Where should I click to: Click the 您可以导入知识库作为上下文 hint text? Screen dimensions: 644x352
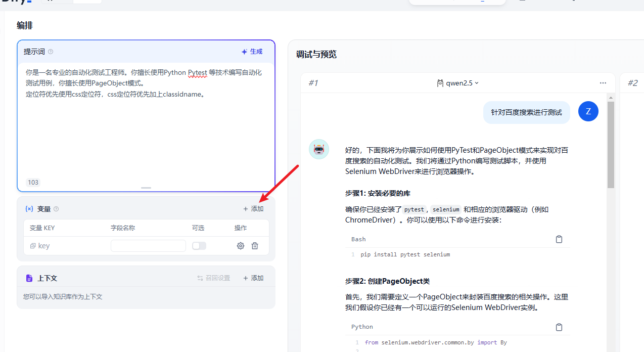[x=63, y=297]
